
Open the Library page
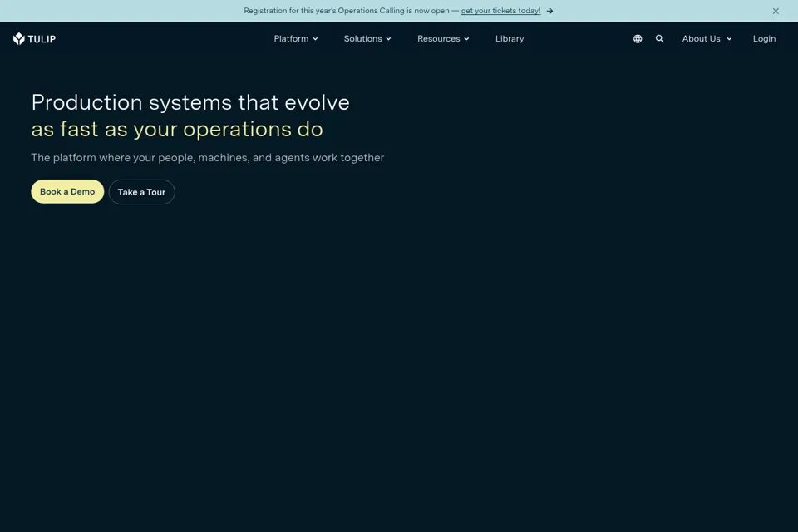point(510,39)
